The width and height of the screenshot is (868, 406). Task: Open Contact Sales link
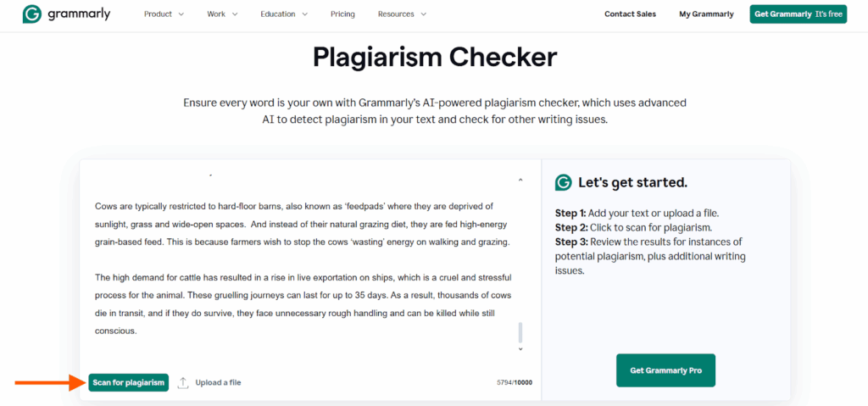(x=630, y=14)
